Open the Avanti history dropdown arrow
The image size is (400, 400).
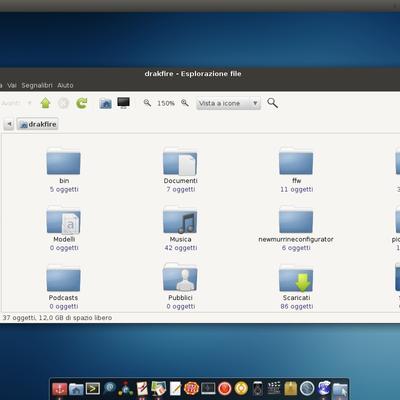pyautogui.click(x=29, y=103)
